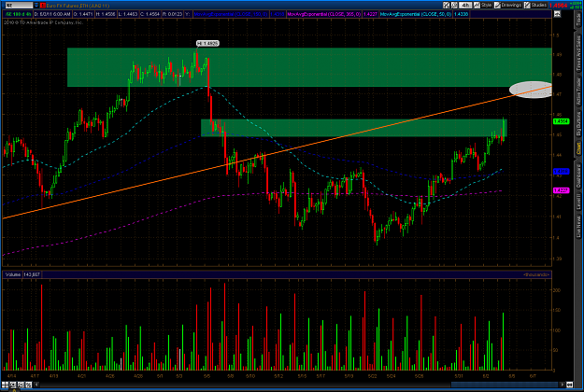Click the chart settings icon beside 4h button

click(x=454, y=6)
